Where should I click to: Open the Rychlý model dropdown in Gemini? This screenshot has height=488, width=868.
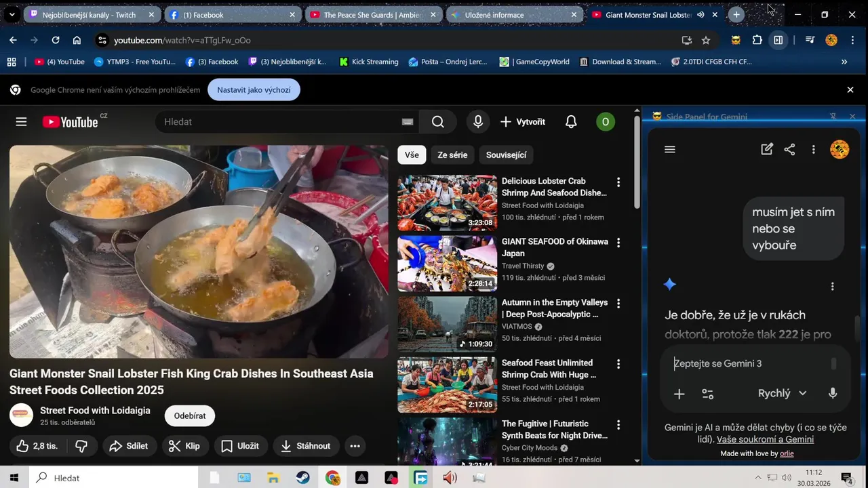click(x=783, y=394)
